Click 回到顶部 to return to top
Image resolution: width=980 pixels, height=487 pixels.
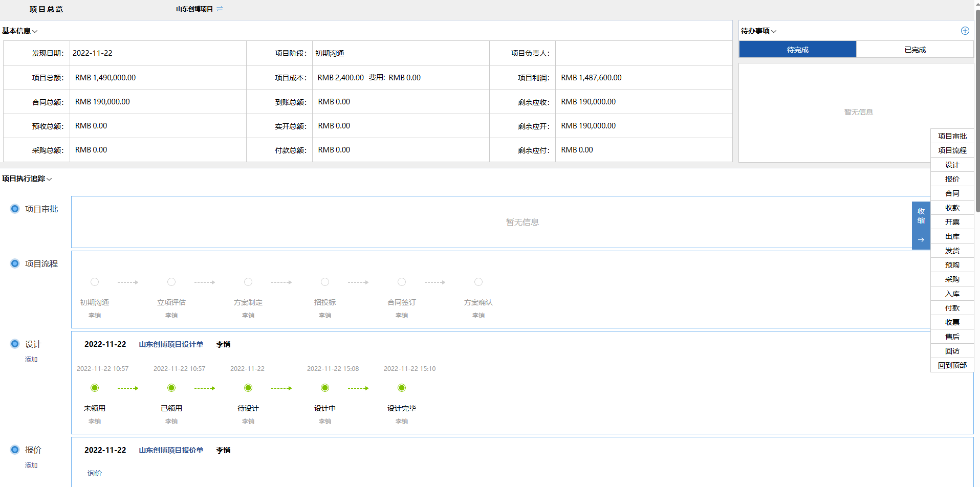[x=952, y=365]
